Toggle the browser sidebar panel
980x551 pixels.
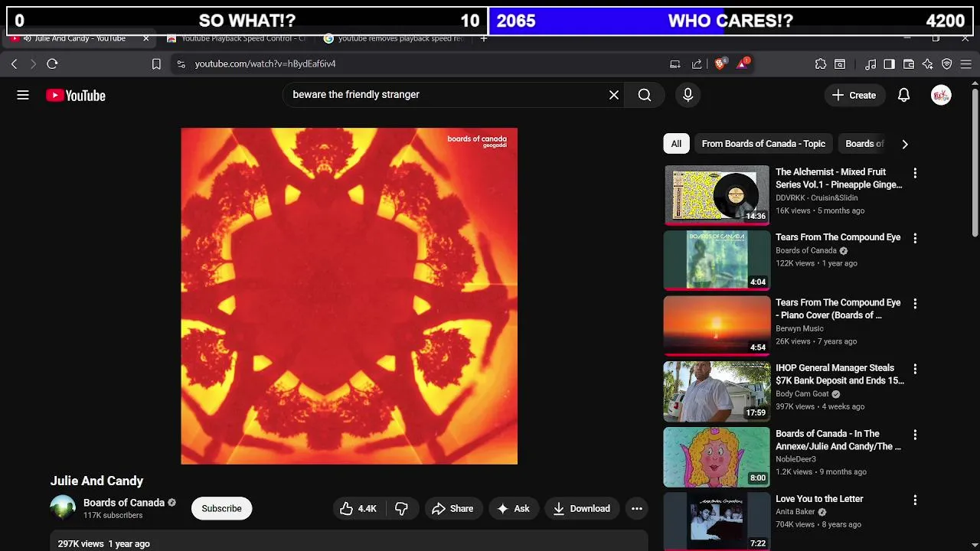[x=889, y=64]
